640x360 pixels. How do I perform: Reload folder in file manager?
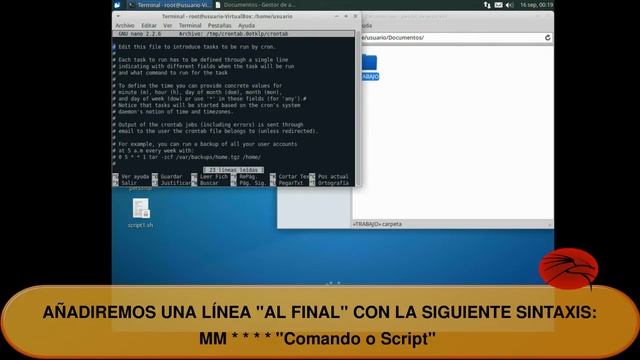[x=548, y=38]
